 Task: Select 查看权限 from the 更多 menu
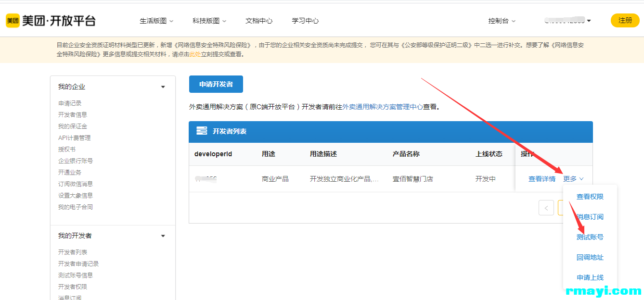(590, 197)
